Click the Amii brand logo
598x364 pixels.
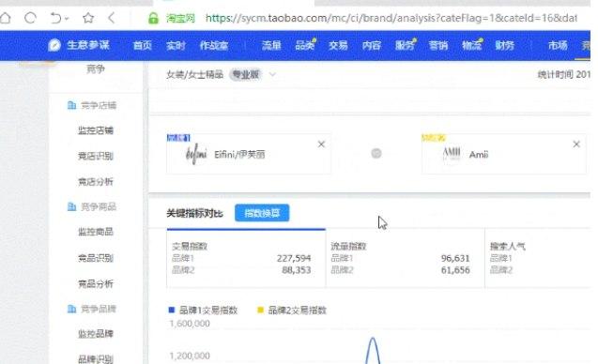[x=452, y=154]
